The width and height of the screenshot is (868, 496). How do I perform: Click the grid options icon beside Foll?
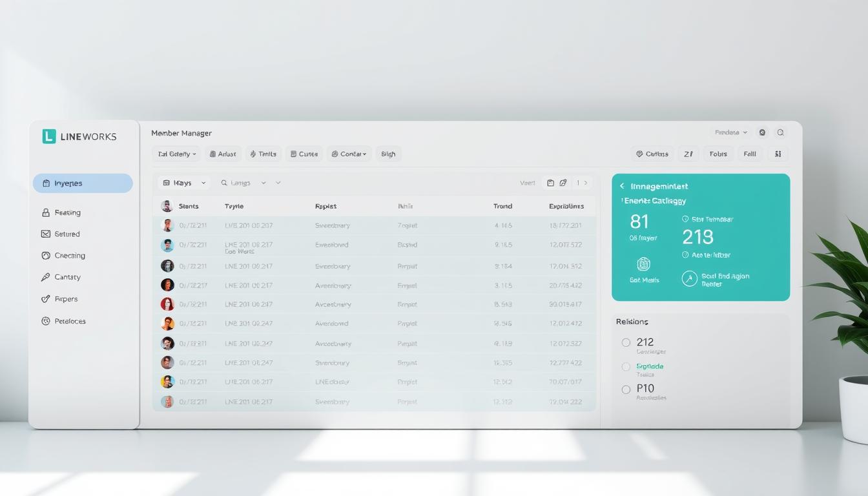pos(778,154)
